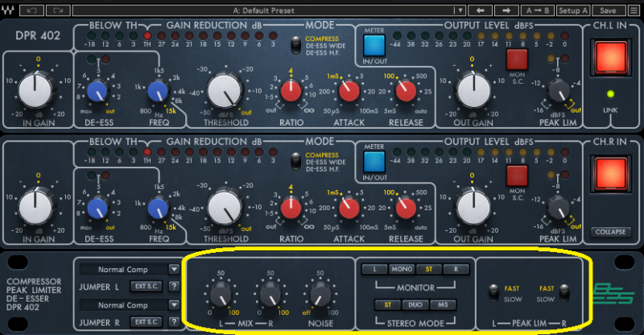The image size is (644, 335).
Task: Expand the JUMPER R Normal Comp dropdown
Action: tap(174, 304)
